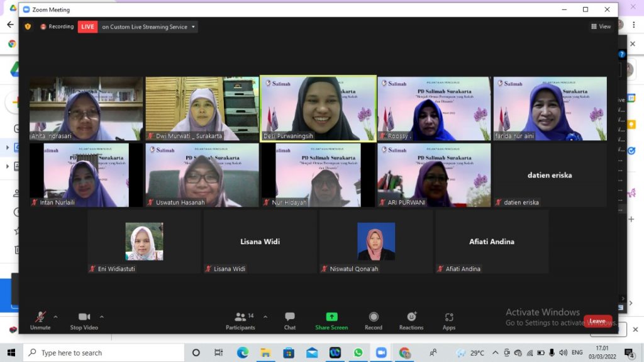Image resolution: width=644 pixels, height=362 pixels.
Task: Click the green Share Screen icon
Action: click(331, 317)
